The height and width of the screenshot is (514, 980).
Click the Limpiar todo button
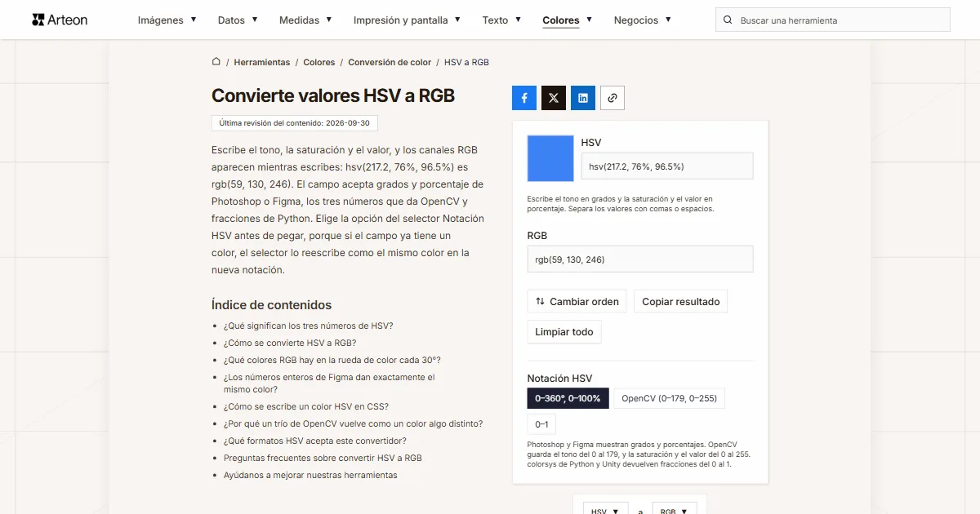tap(564, 332)
